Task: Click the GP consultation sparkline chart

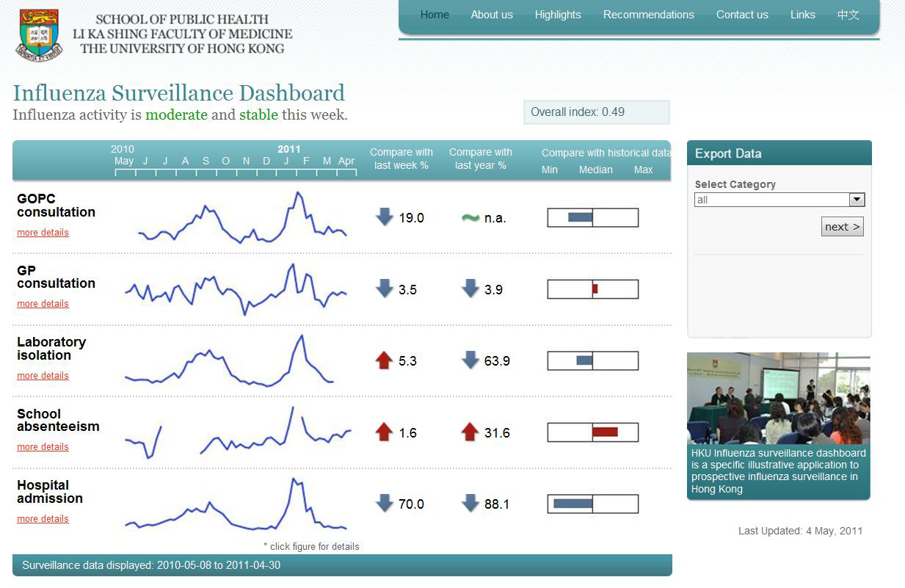Action: (x=236, y=289)
